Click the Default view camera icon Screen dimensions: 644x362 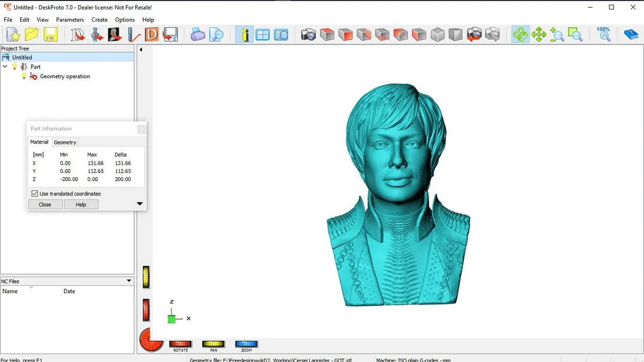click(x=308, y=35)
